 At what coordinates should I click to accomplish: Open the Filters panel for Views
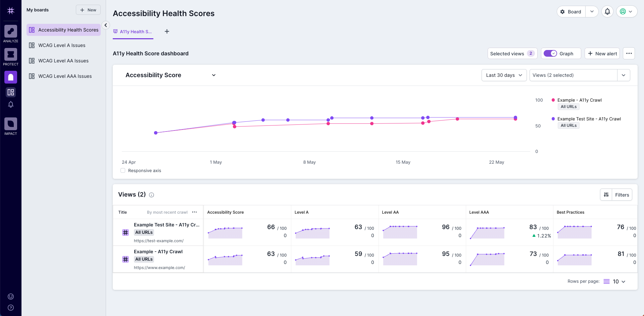[622, 195]
